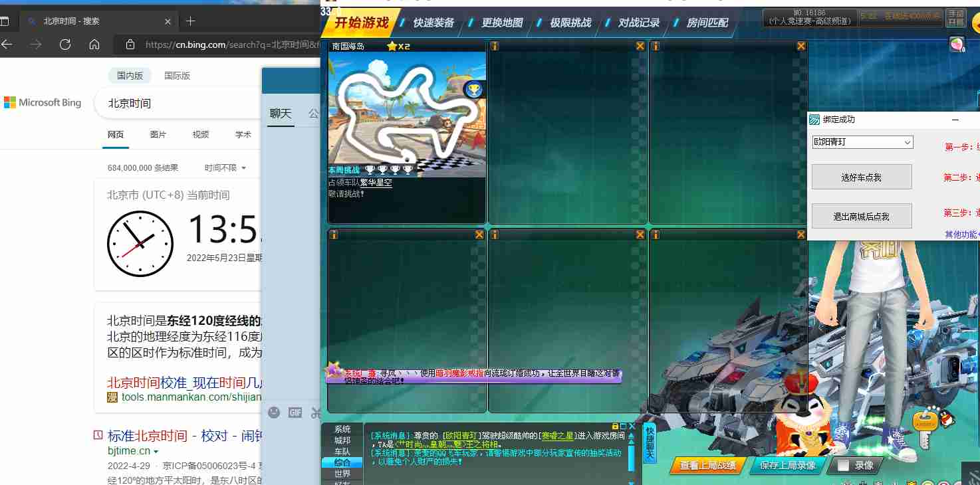Image resolution: width=980 pixels, height=485 pixels.
Task: Click the chat window resize square icon
Action: click(x=624, y=426)
